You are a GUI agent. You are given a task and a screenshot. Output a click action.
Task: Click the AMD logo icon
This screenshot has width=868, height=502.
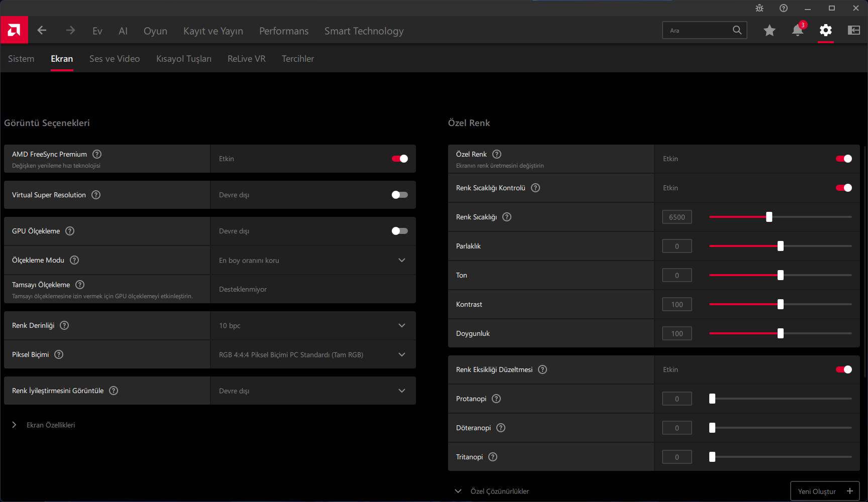tap(14, 30)
